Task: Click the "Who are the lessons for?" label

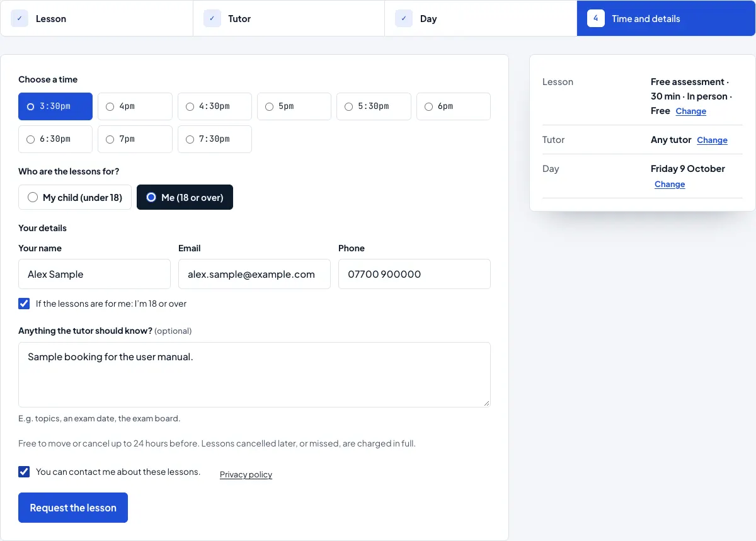Action: coord(69,171)
